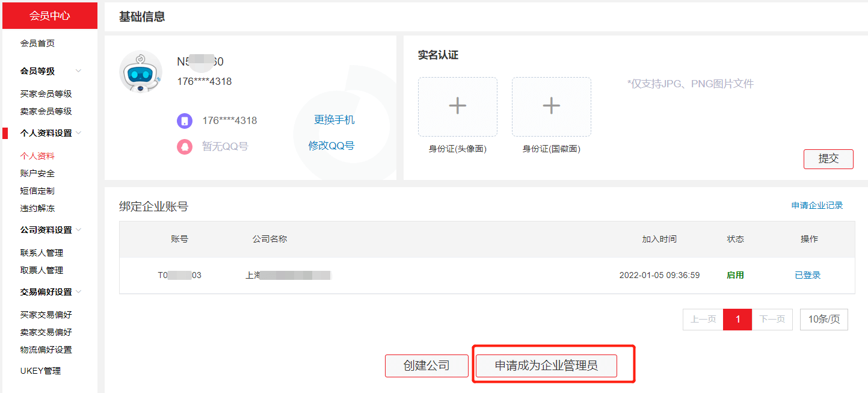Upload ID card front side photo

click(457, 107)
